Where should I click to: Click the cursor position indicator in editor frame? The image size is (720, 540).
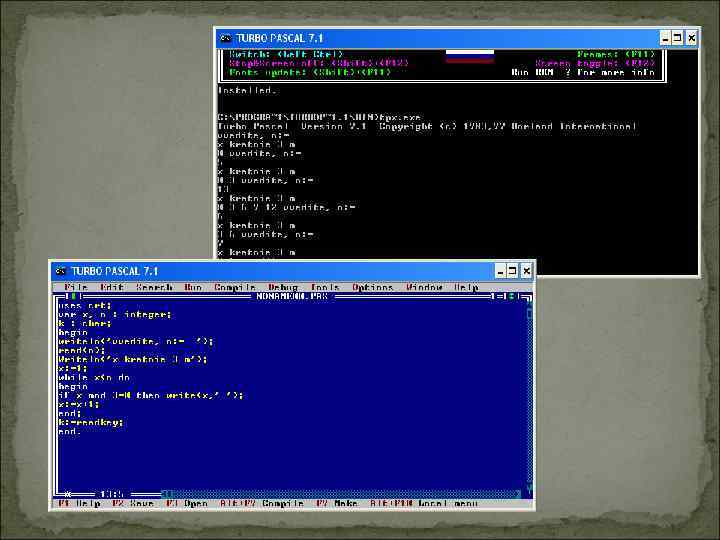[x=112, y=495]
